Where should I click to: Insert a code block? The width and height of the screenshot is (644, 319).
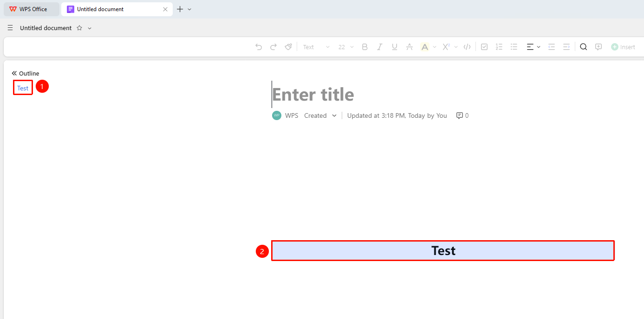point(468,47)
